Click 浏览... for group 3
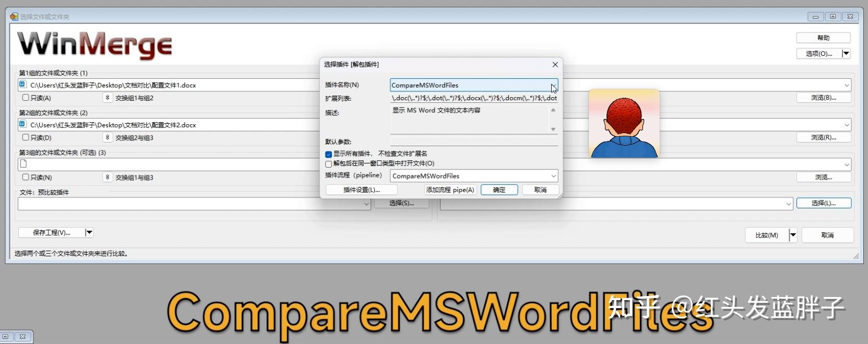The image size is (868, 344). click(824, 177)
